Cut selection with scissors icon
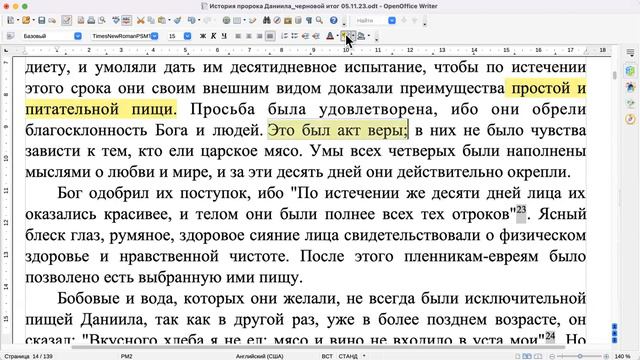This screenshot has width=640, height=360. click(141, 20)
